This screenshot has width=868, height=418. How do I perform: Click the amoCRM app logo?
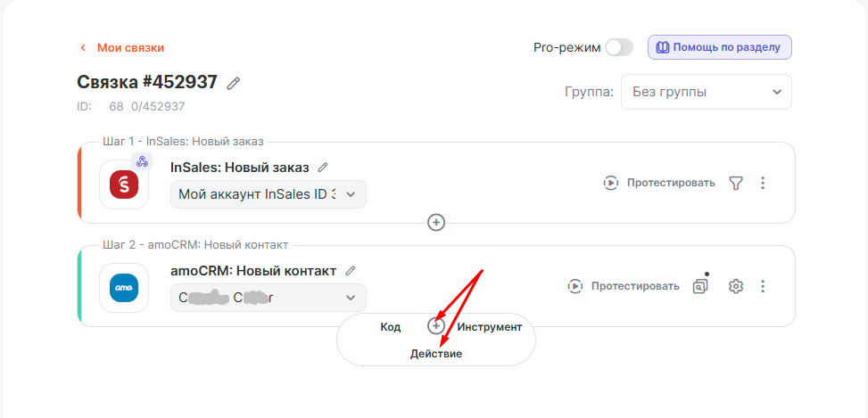(x=124, y=288)
